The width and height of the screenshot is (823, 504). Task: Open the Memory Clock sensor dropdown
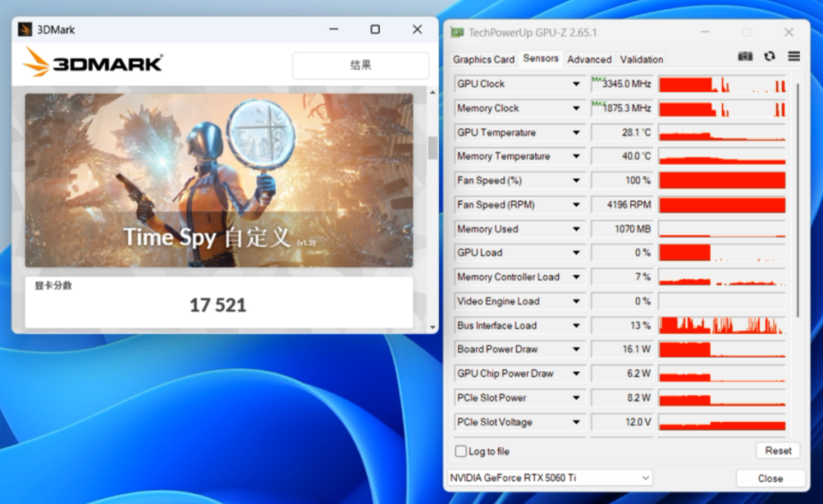tap(576, 108)
